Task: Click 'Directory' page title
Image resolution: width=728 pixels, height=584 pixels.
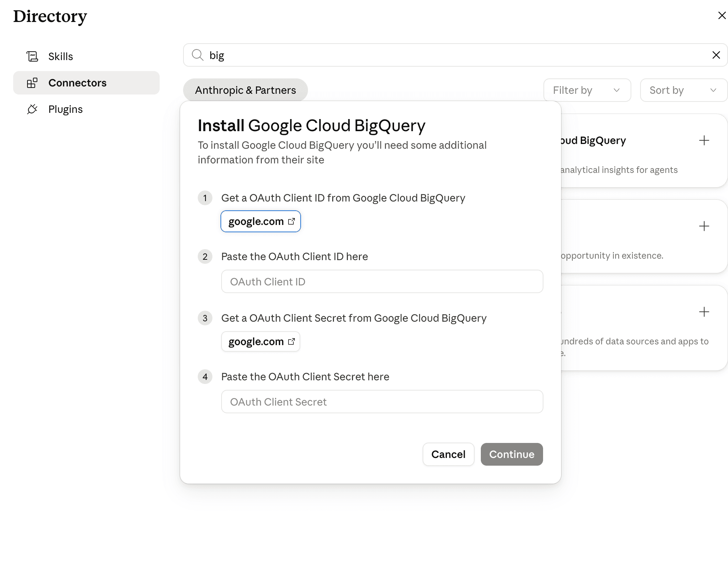Action: click(50, 16)
